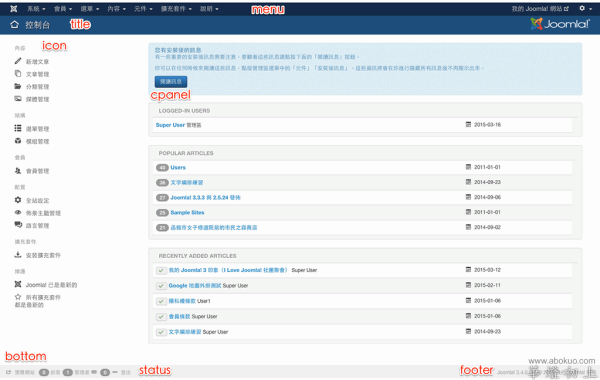The height and width of the screenshot is (380, 600).
Task: Toggle published check for User1 article
Action: (161, 301)
